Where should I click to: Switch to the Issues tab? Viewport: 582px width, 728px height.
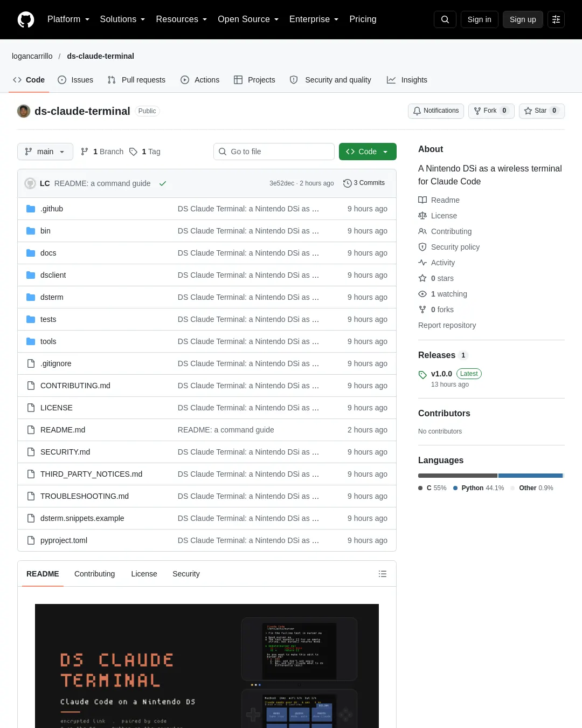click(75, 80)
